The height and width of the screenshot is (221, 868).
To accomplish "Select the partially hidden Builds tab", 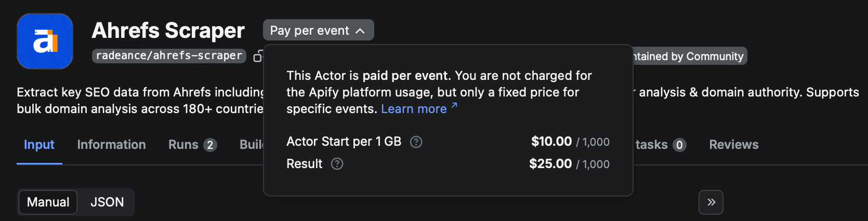I will [252, 145].
